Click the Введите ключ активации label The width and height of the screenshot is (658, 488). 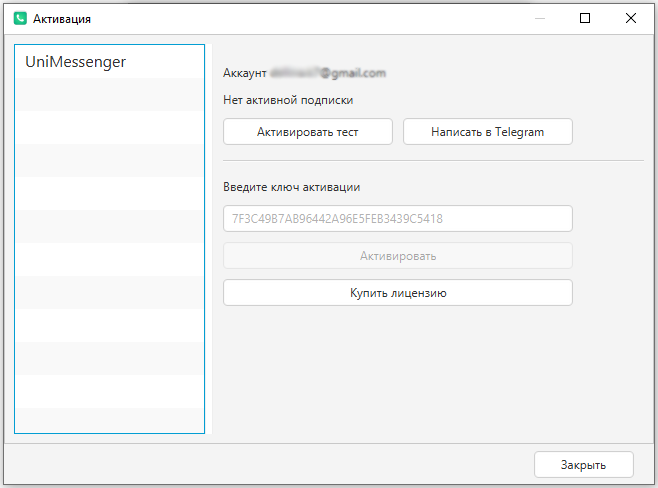click(x=291, y=187)
